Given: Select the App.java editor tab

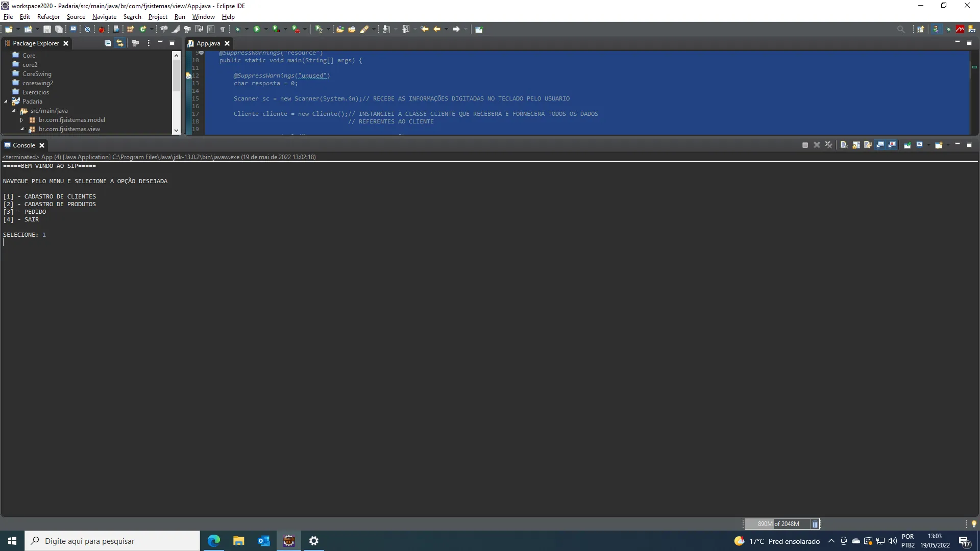Looking at the screenshot, I should tap(208, 43).
